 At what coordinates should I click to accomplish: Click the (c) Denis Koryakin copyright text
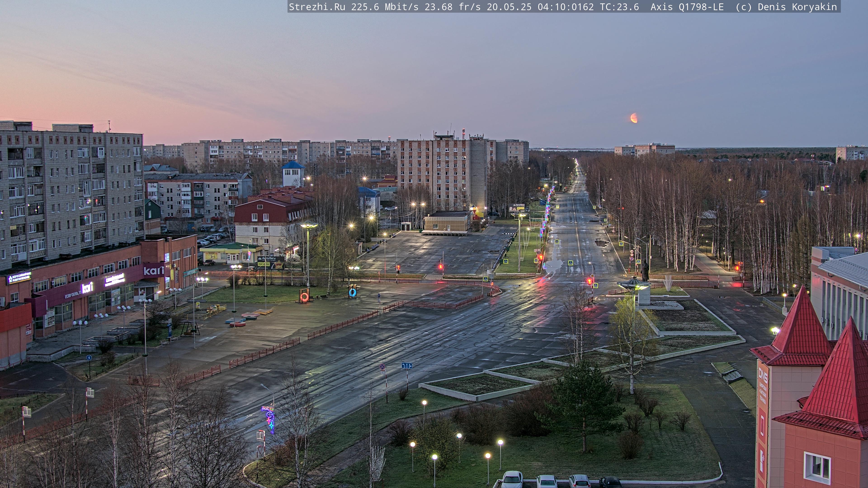pos(786,7)
